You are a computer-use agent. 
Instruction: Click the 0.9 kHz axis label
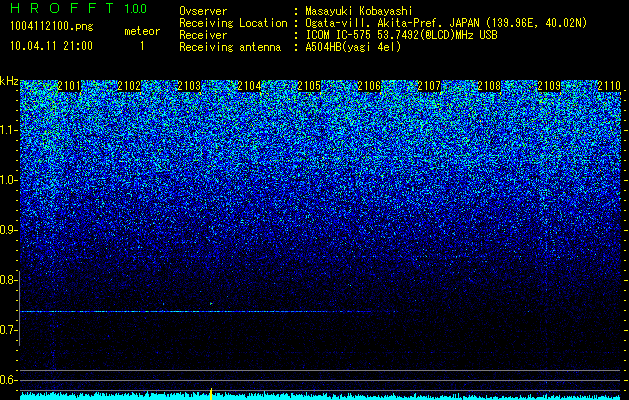click(8, 230)
